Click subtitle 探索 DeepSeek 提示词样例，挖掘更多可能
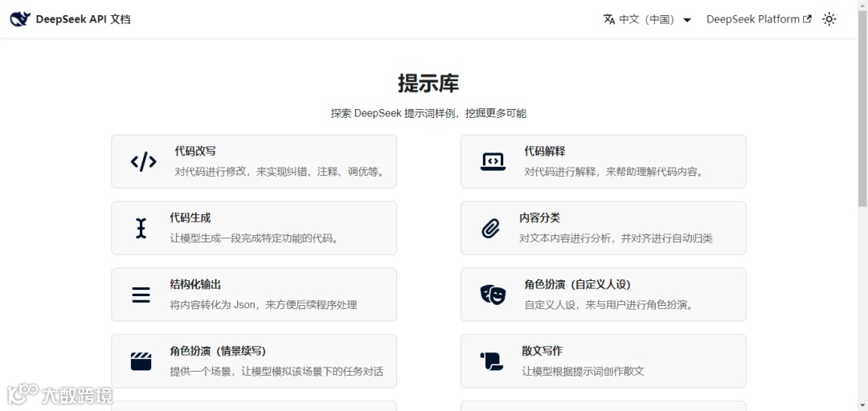This screenshot has width=868, height=411. tap(428, 113)
